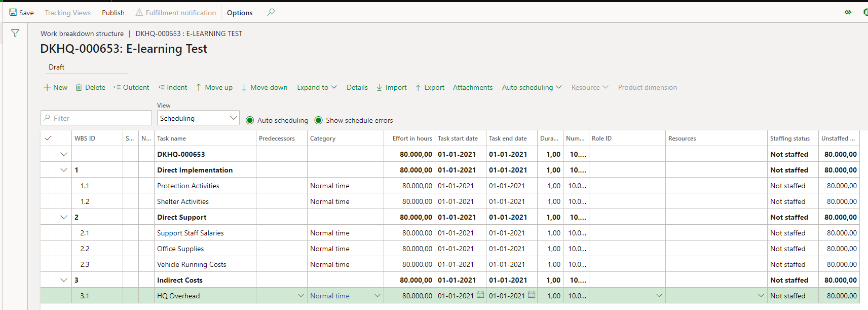The image size is (868, 310).
Task: Open the search magnifier in top bar
Action: pyautogui.click(x=271, y=12)
